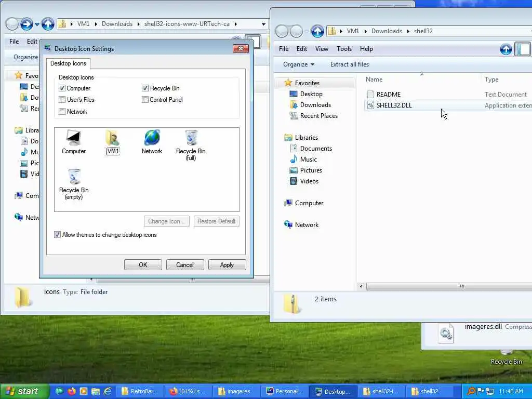Click the flag notification icon in the system tray
Screen dimensions: 532x399
(x=481, y=391)
